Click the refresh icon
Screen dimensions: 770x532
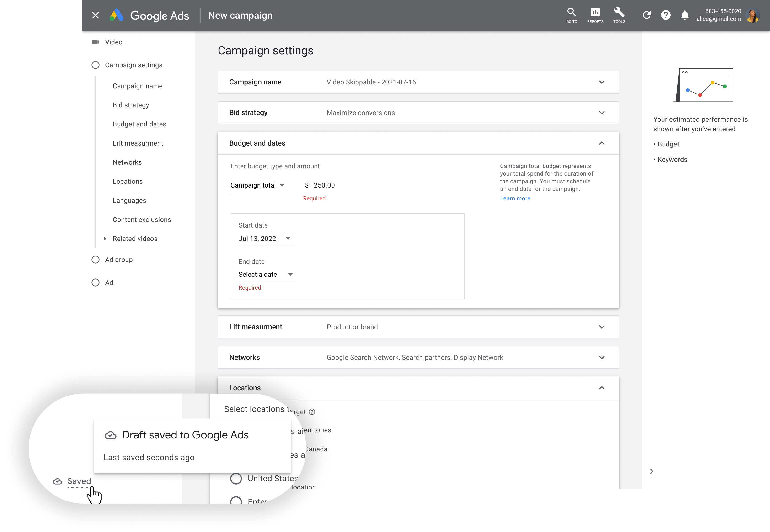pos(647,15)
